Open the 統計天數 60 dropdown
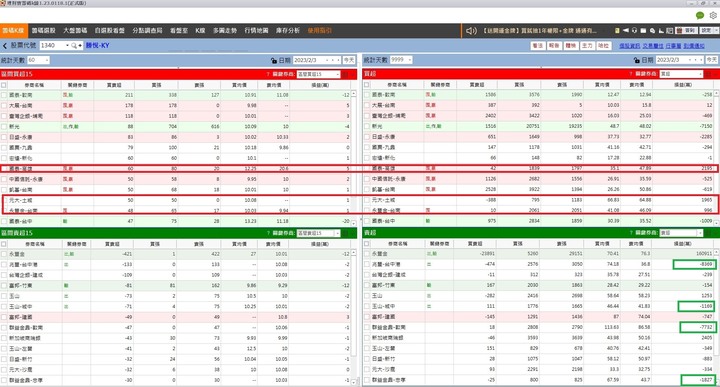 47,60
